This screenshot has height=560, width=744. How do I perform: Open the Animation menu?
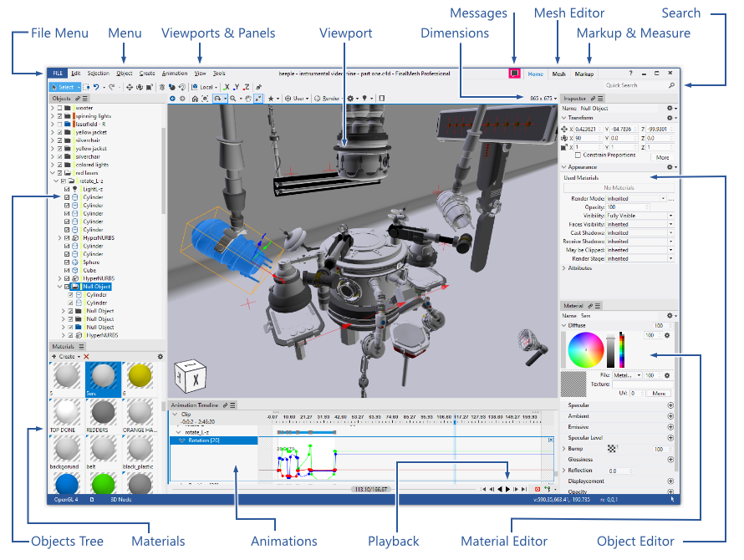[175, 74]
